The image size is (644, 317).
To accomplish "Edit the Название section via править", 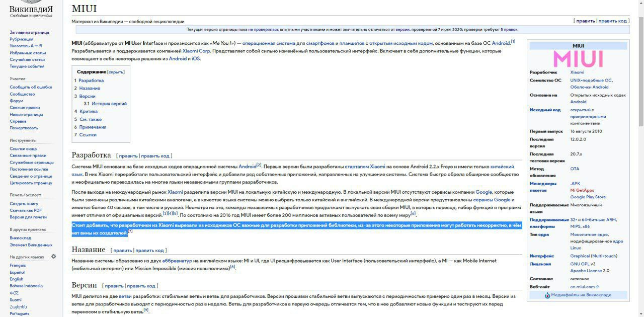I will 123,250.
